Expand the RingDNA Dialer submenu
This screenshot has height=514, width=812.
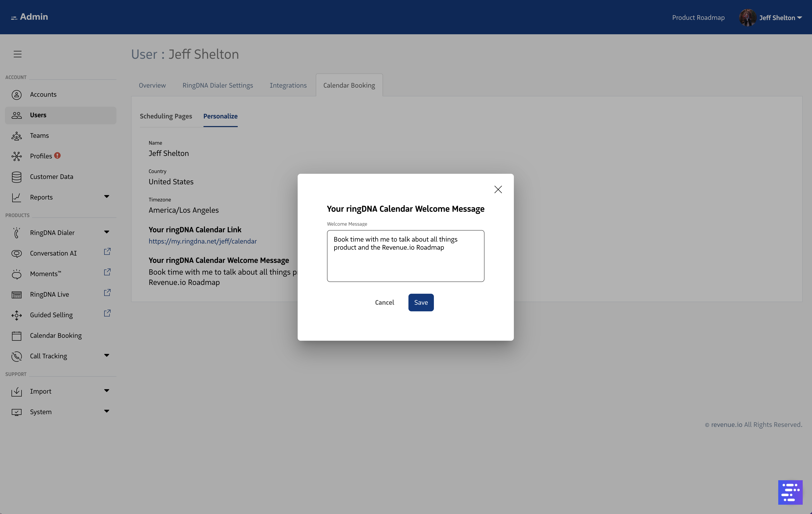pos(107,232)
